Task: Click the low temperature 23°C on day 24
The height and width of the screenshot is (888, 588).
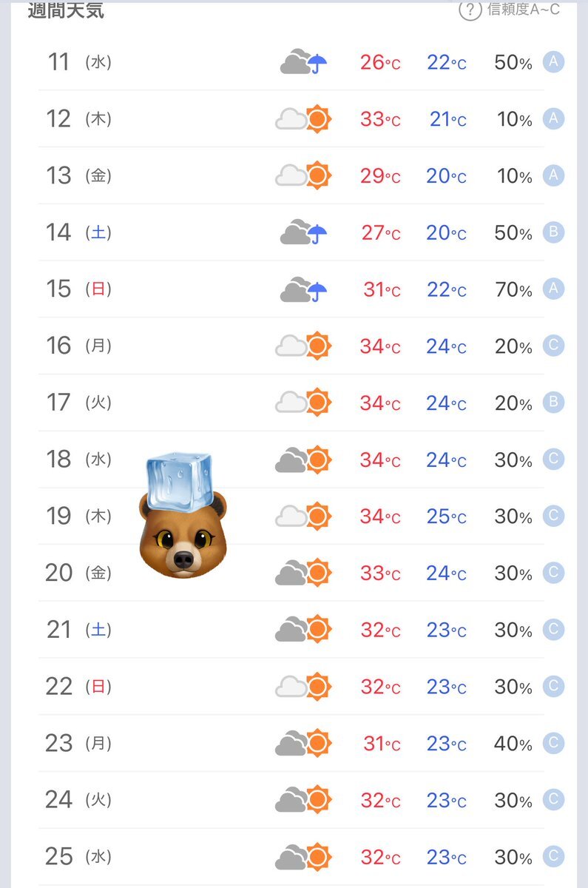Action: click(x=447, y=801)
